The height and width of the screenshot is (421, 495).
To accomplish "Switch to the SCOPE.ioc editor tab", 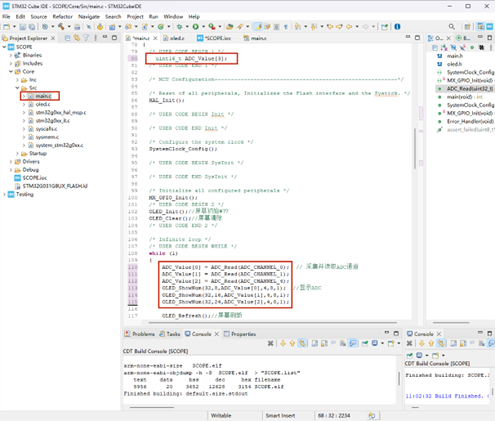I will click(214, 38).
